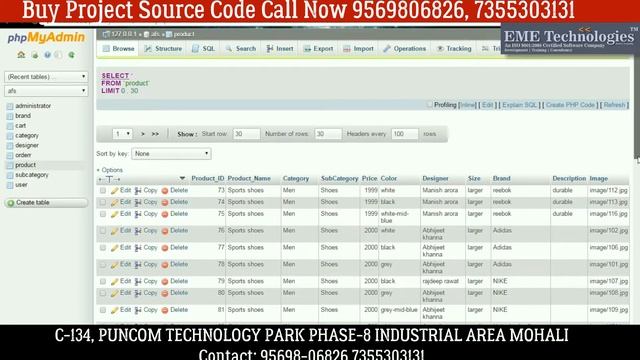
Task: Click the administrator table icon
Action: [x=10, y=106]
